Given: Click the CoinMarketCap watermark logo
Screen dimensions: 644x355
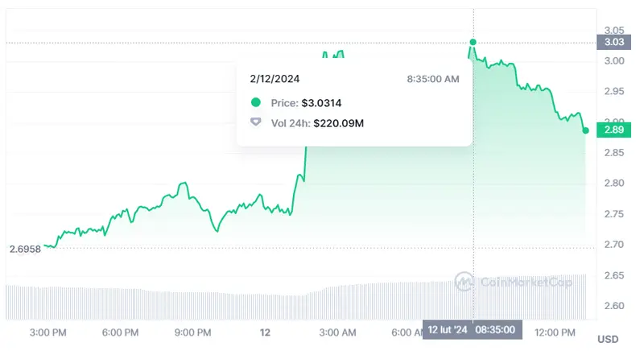Looking at the screenshot, I should click(464, 282).
